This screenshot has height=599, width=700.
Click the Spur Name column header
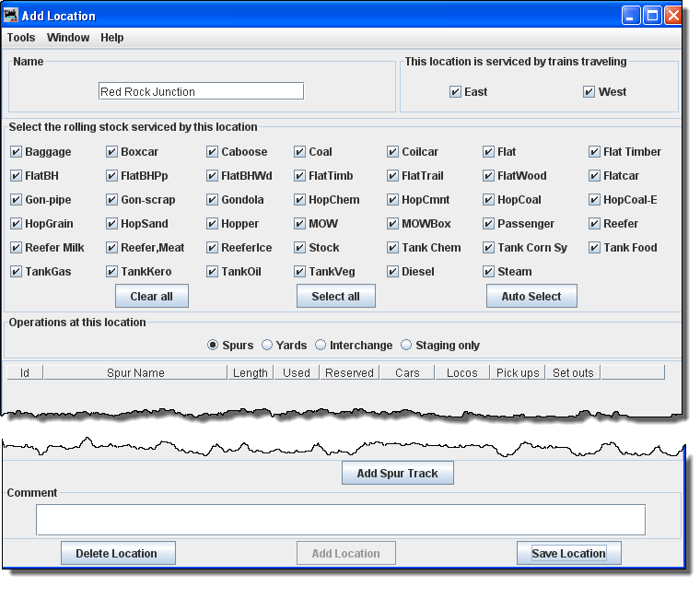point(135,373)
